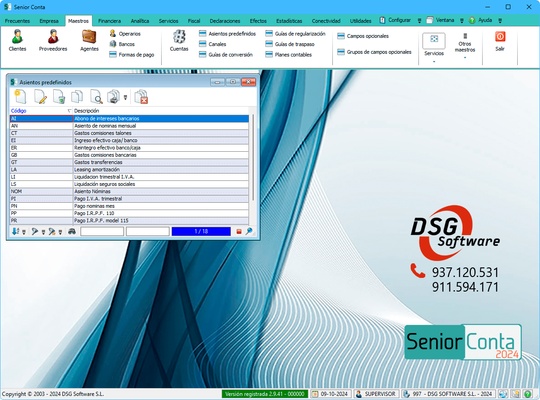The height and width of the screenshot is (400, 540).
Task: Open the print options dropdown arrow
Action: [x=125, y=98]
